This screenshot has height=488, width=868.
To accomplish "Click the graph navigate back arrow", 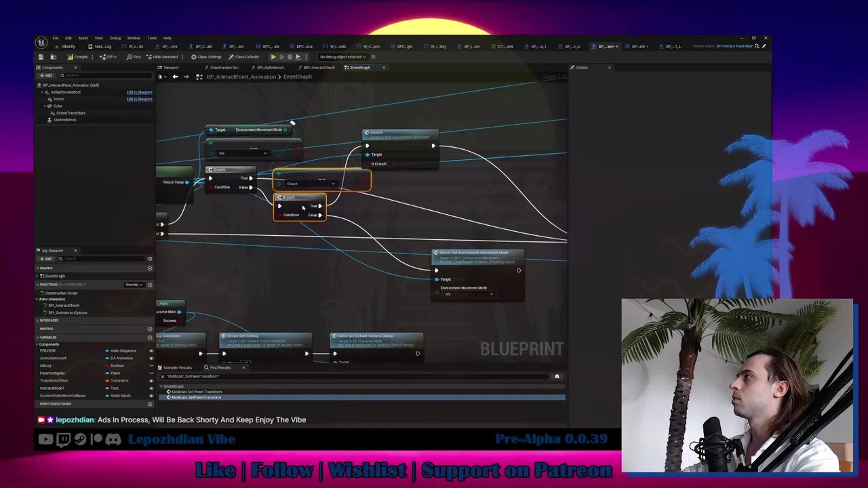I will tap(175, 77).
